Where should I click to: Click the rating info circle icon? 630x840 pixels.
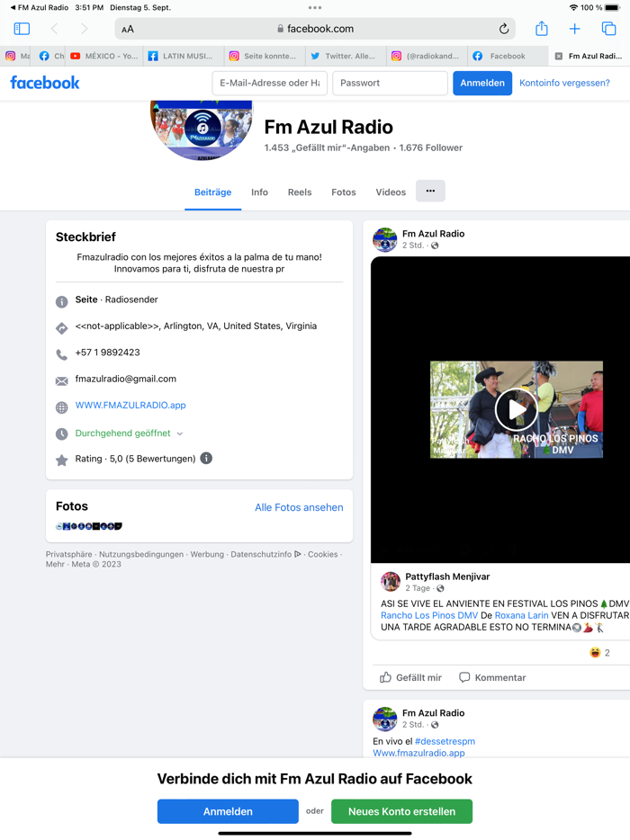206,458
